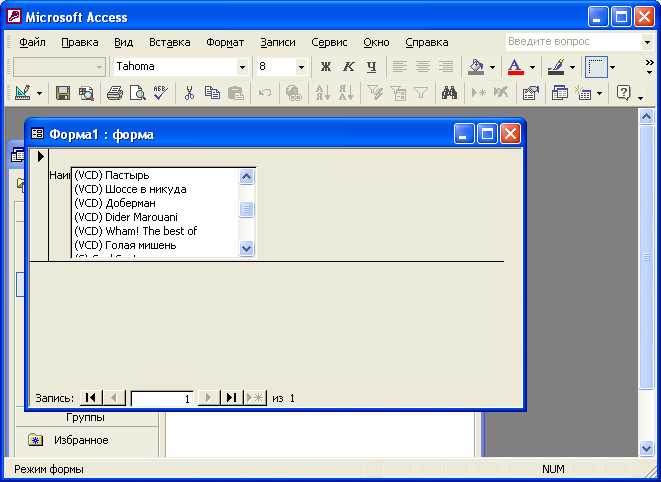Click the New Record toolbar icon
The width and height of the screenshot is (661, 482).
[x=478, y=93]
